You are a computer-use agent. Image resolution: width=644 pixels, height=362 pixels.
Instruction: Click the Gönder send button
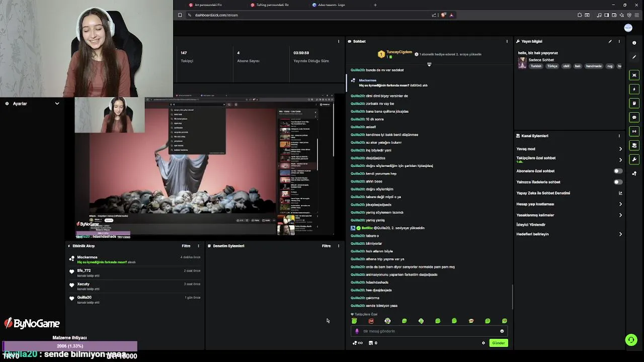498,343
